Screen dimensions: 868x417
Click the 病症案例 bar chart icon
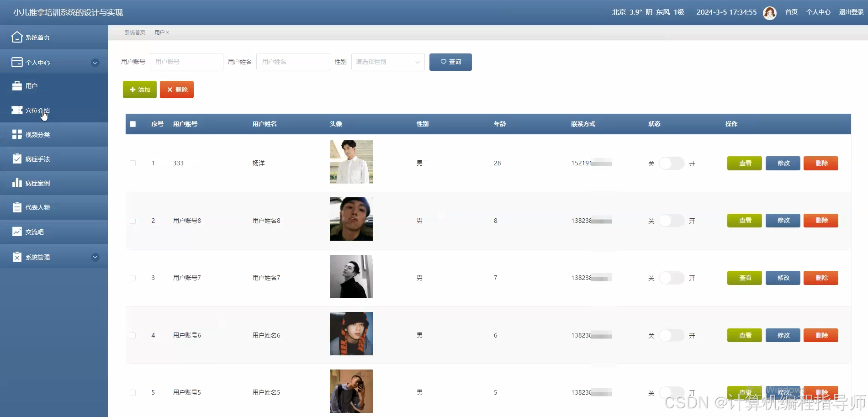[17, 183]
